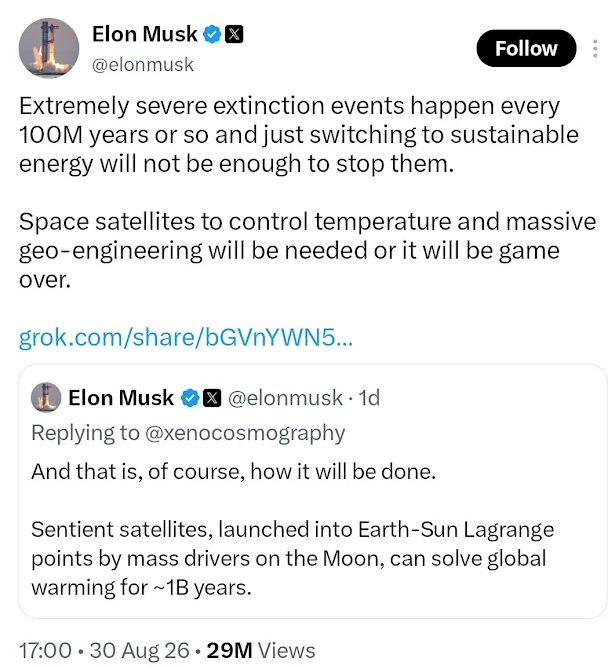Visit the @elonmusk handle under the top name

click(x=143, y=65)
